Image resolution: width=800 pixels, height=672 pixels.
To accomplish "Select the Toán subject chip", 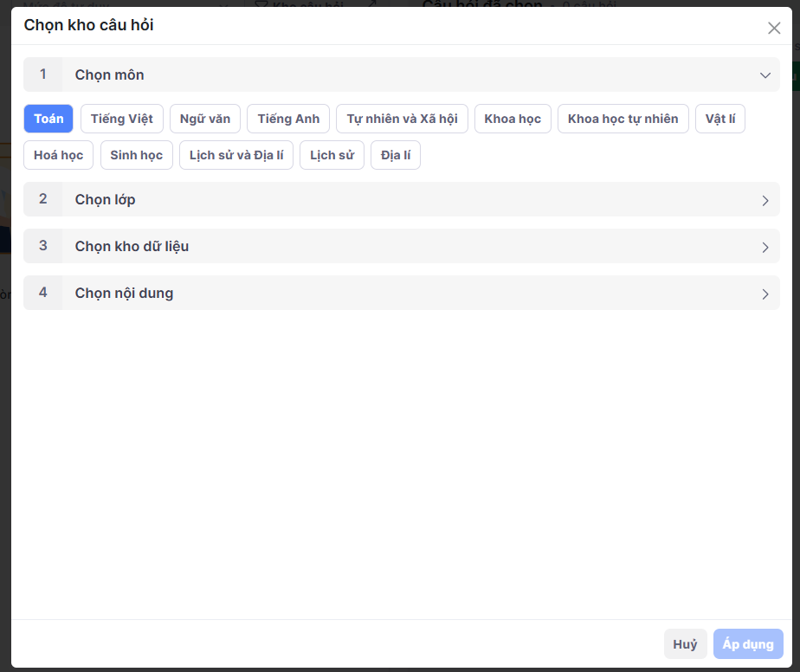I will (48, 119).
